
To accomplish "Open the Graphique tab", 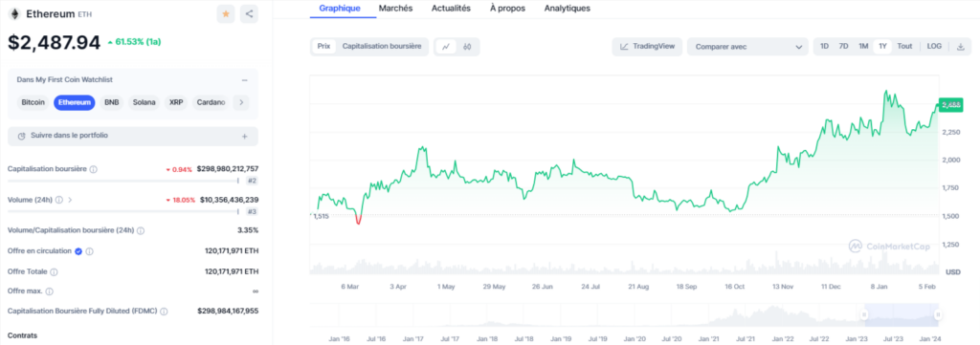I will coord(340,9).
